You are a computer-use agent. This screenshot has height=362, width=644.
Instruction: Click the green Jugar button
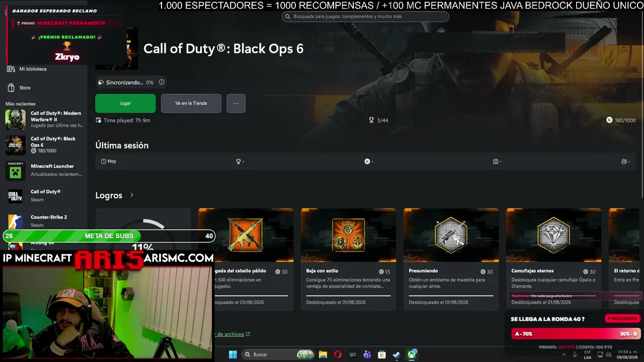point(125,103)
